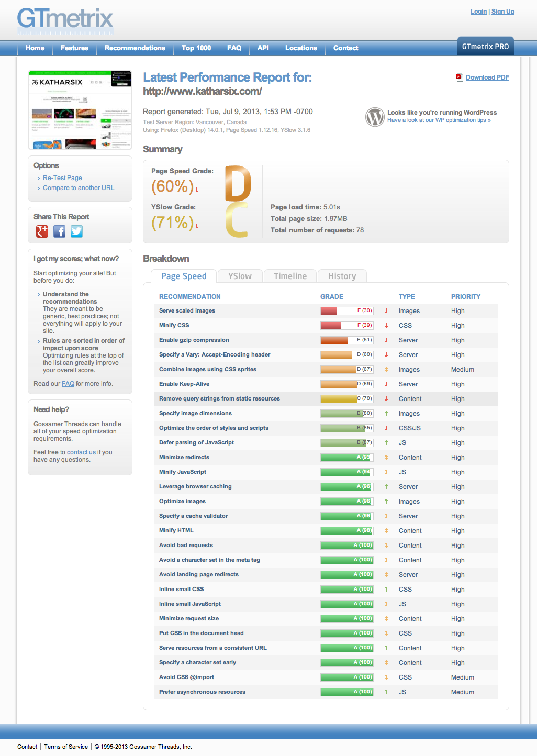
Task: Click the Specify image dimensions up arrow
Action: [x=386, y=414]
